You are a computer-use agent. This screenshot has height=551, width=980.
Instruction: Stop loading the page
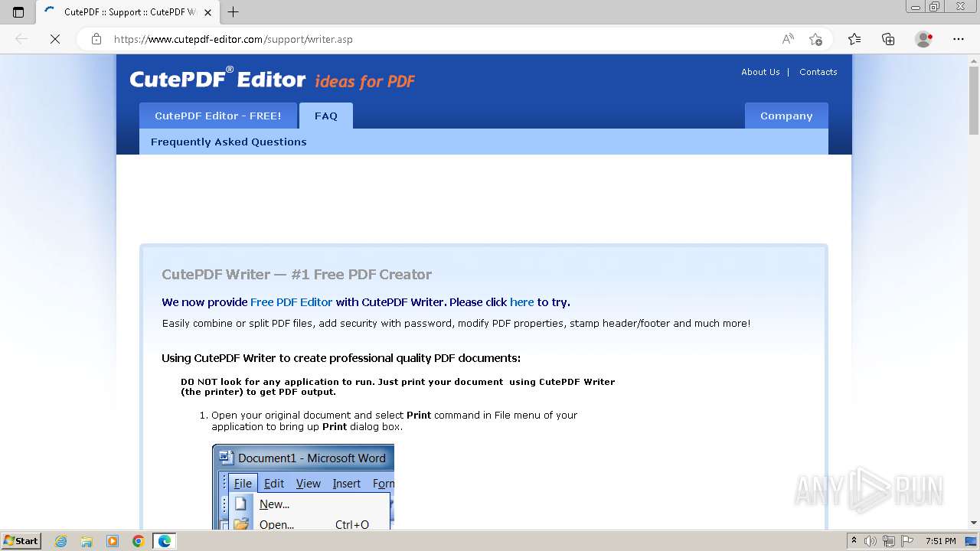coord(55,39)
